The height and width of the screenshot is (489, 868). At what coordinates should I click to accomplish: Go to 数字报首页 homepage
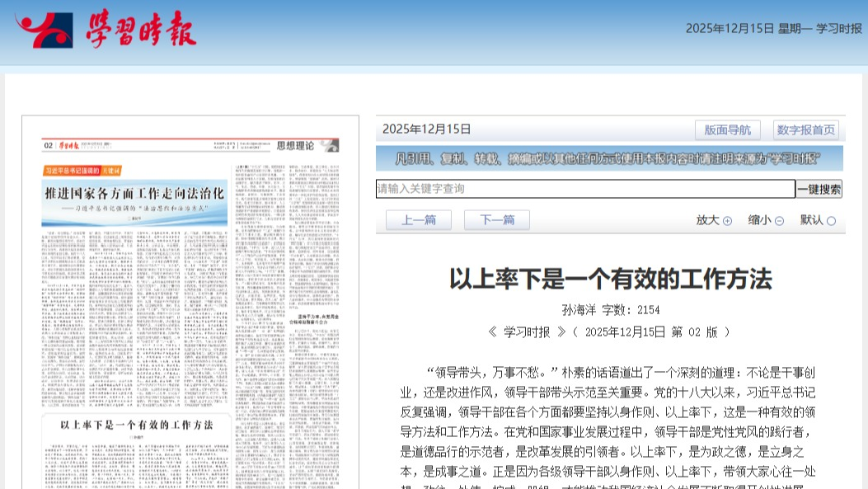[x=805, y=129]
